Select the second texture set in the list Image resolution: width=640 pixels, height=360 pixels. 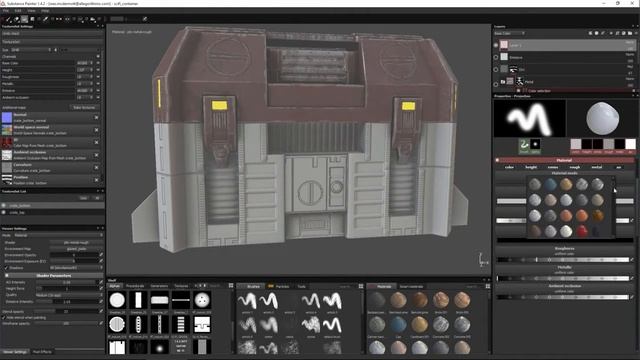tap(52, 212)
